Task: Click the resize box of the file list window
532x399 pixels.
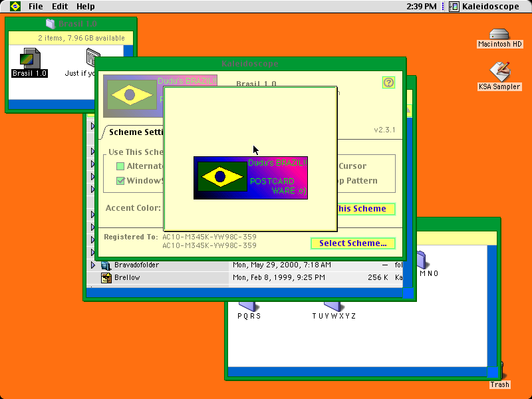Action: (408, 293)
